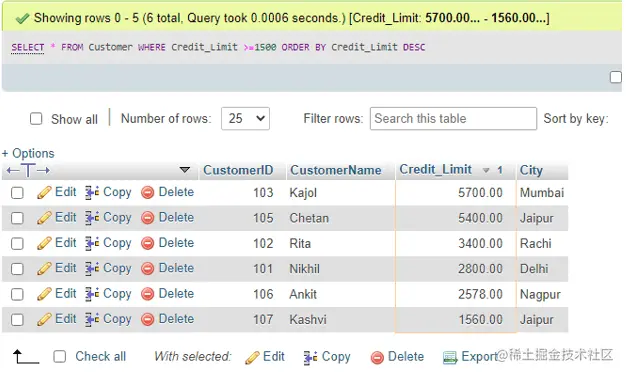626x375 pixels.
Task: Click the Nagpur city cell
Action: click(542, 294)
